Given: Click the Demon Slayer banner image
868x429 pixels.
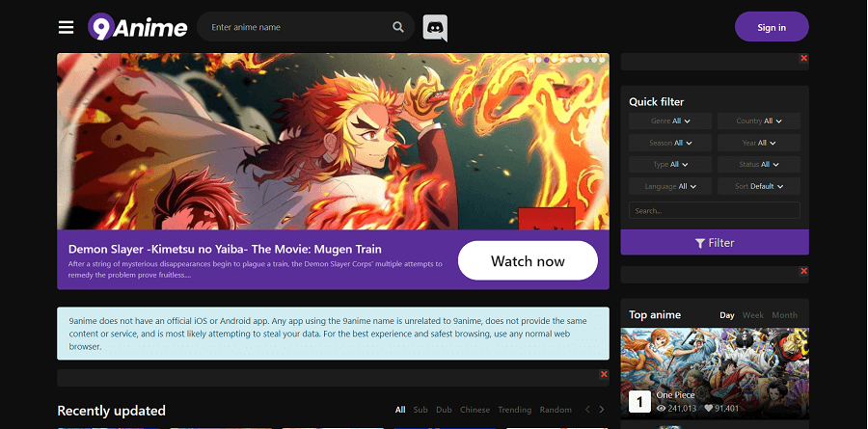Looking at the screenshot, I should point(333,141).
